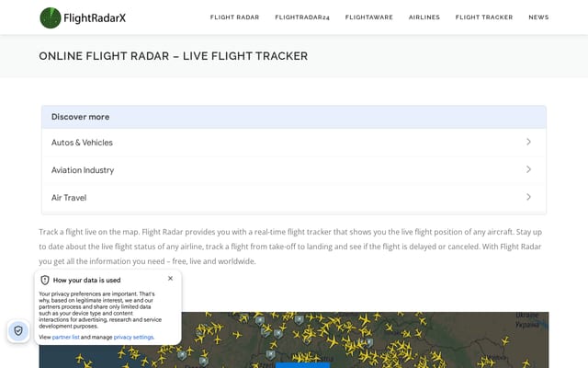Select FLIGHT TRACKER in the navigation
Viewport: 588px width, 368px height.
484,17
